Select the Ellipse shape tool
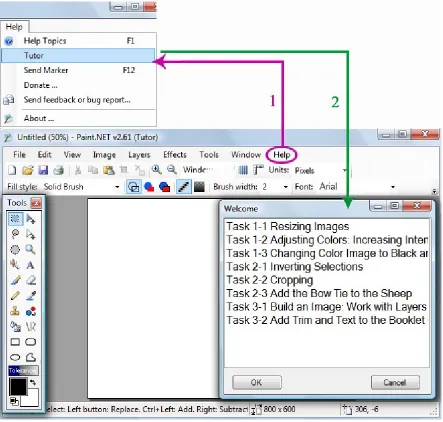 click(15, 357)
